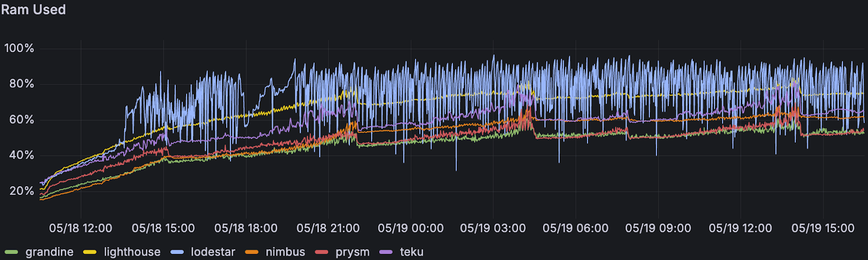Screen dimensions: 868x260
Task: Click the blue lodestar legend color swatch
Action: (177, 252)
